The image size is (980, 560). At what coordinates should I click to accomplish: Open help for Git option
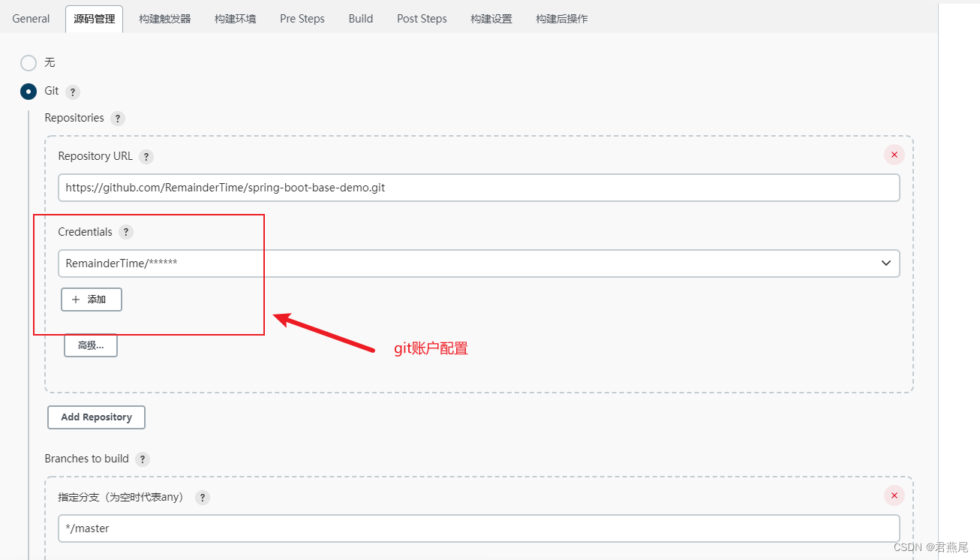[x=72, y=92]
